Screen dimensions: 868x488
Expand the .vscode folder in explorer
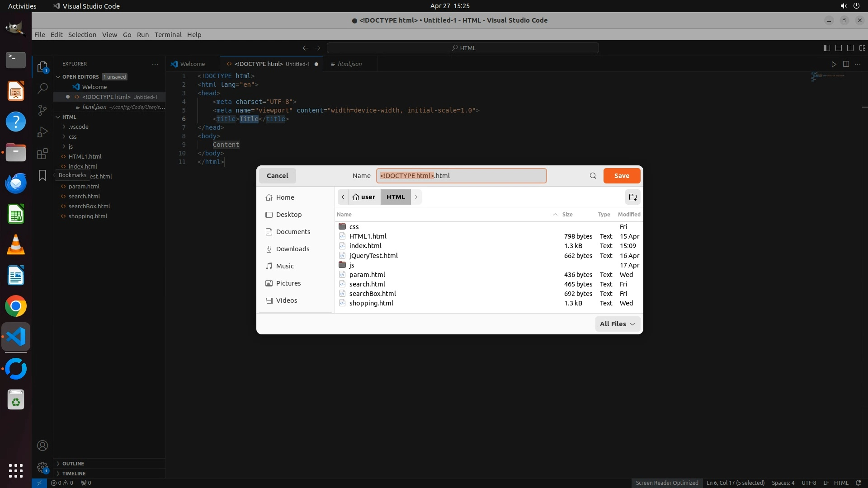pos(79,127)
